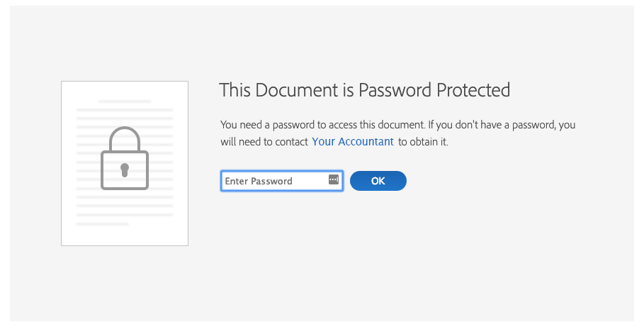Click the gray padlock icon
Screen dimensions: 644x327
(125, 158)
